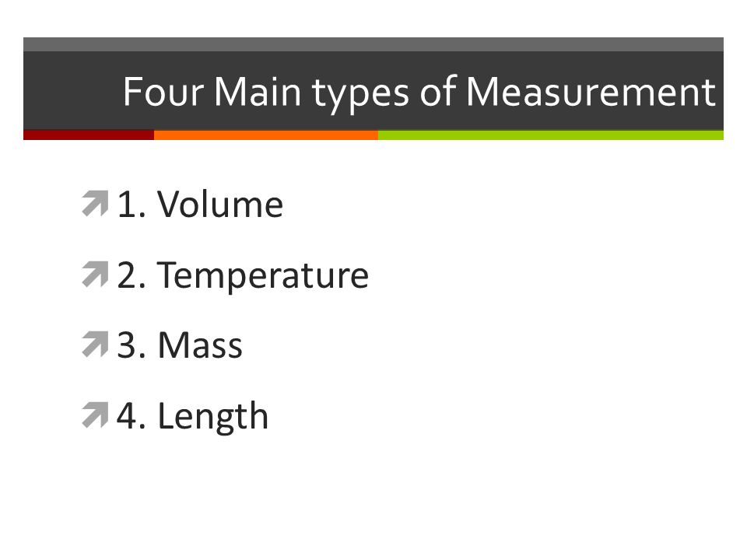Click the text 4. Length

click(x=192, y=417)
